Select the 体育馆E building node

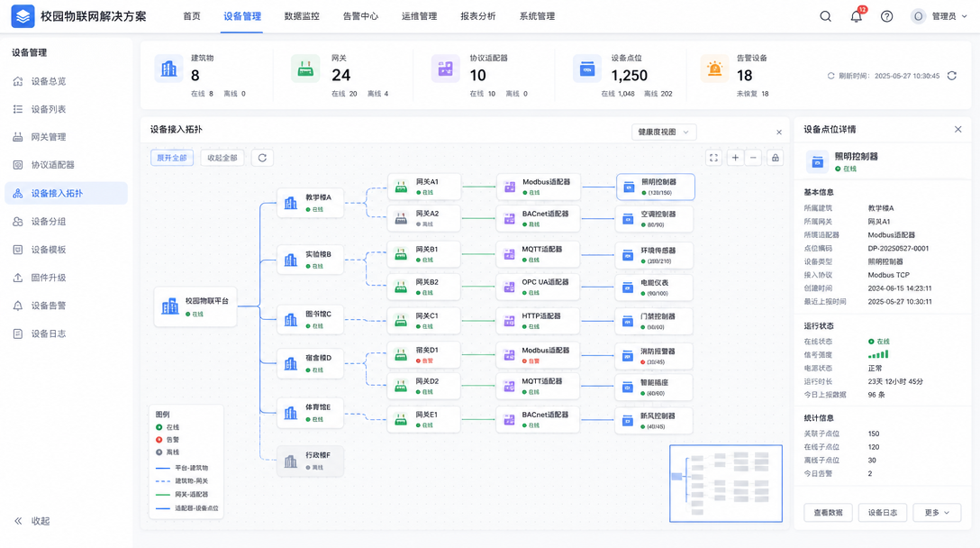tap(310, 413)
